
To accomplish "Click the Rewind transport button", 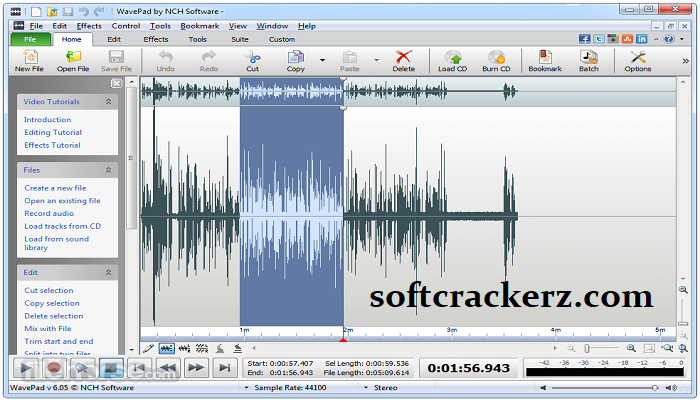I will [x=168, y=368].
